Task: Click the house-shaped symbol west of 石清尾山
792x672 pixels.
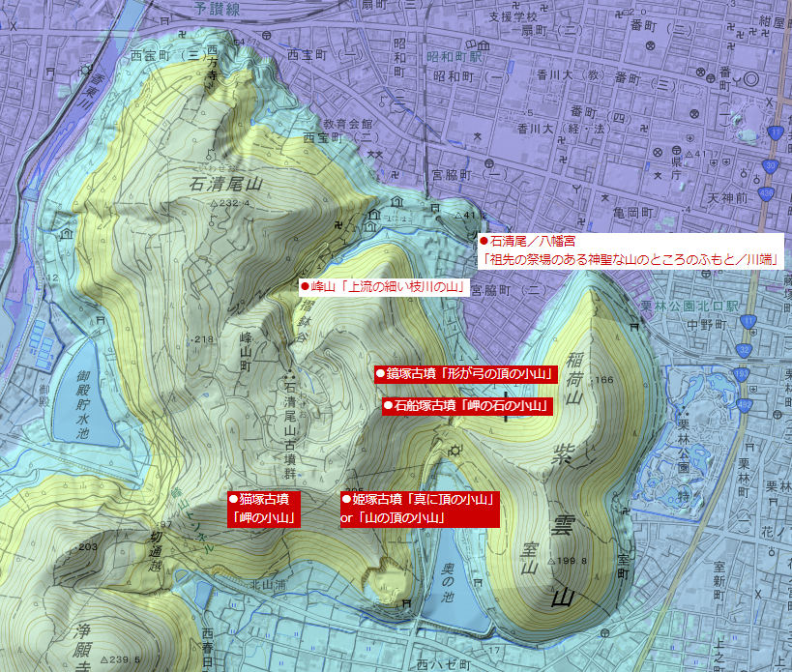Action: pyautogui.click(x=66, y=233)
